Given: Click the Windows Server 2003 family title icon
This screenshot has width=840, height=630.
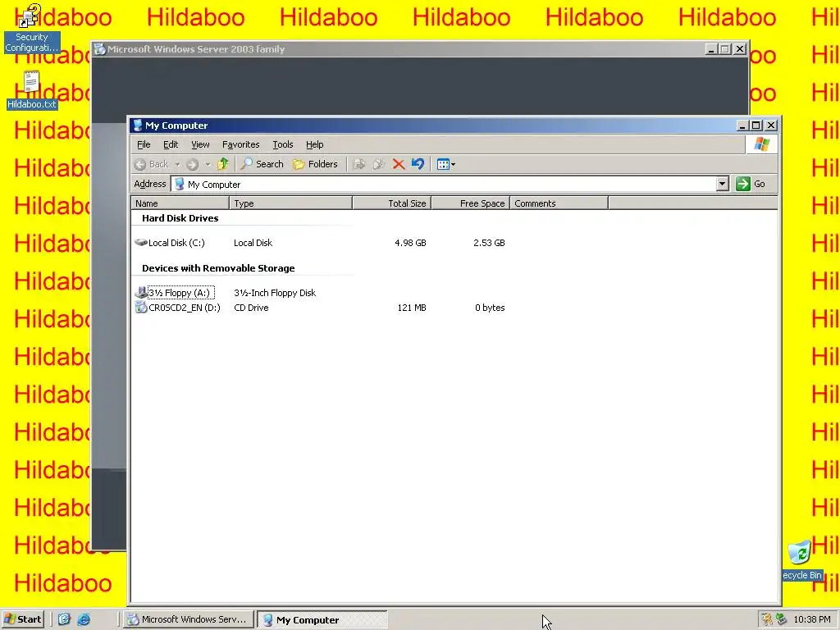Looking at the screenshot, I should click(99, 48).
